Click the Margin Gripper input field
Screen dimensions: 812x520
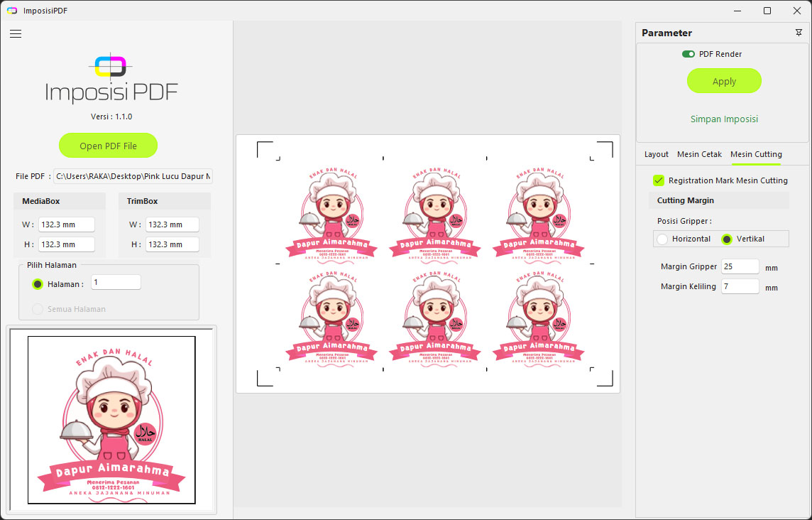pyautogui.click(x=740, y=267)
